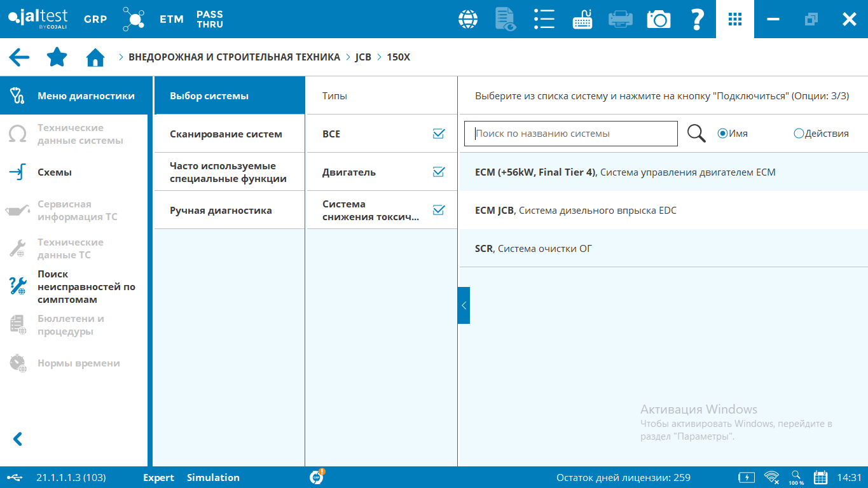This screenshot has height=488, width=868.
Task: Click the globe language icon
Action: coord(468,19)
